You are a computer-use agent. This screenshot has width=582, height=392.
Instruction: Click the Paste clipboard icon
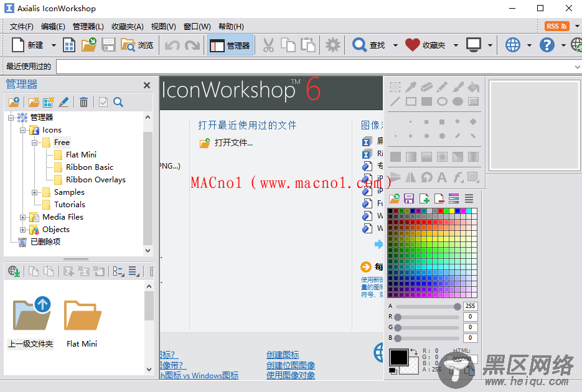308,45
